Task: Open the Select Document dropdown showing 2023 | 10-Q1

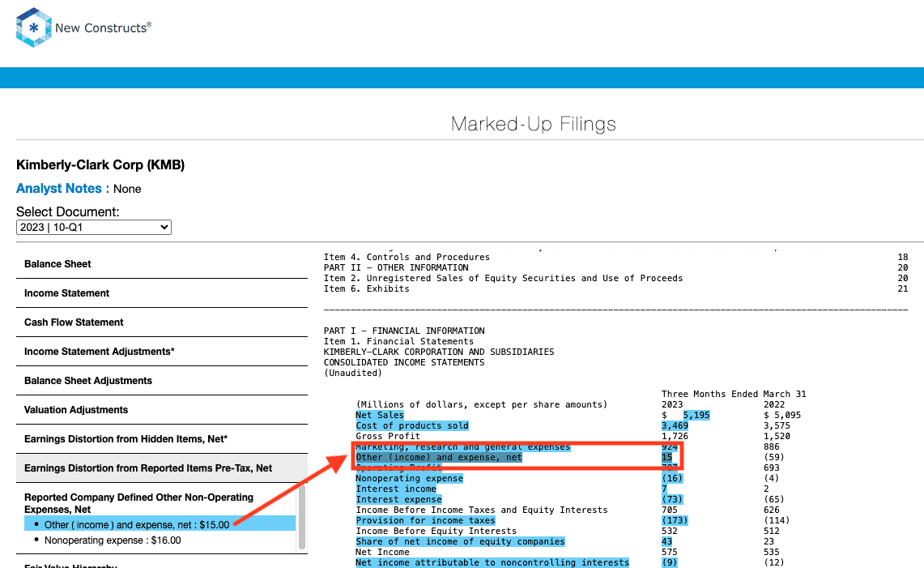Action: [94, 228]
